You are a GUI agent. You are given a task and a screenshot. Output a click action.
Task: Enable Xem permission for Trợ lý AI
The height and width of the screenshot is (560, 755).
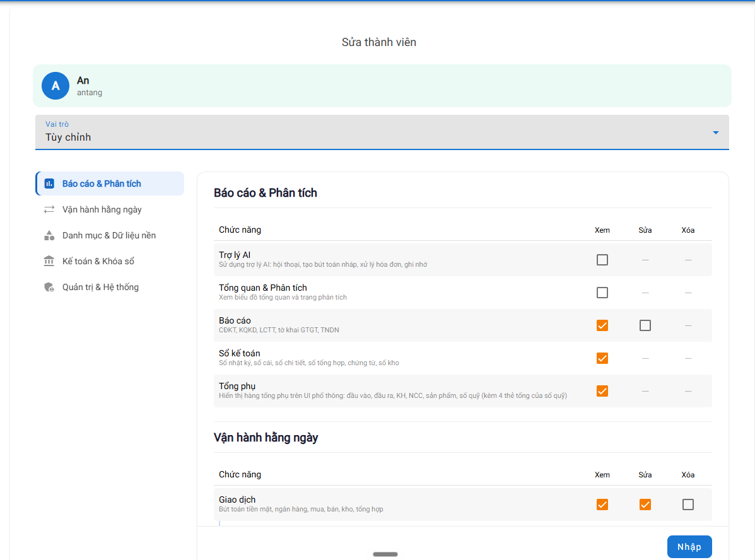(x=602, y=260)
